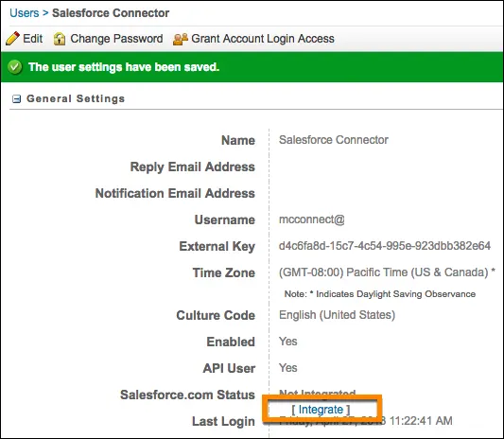Screen dimensions: 504x439
Task: Click the pencil Edit icon
Action: (x=12, y=39)
